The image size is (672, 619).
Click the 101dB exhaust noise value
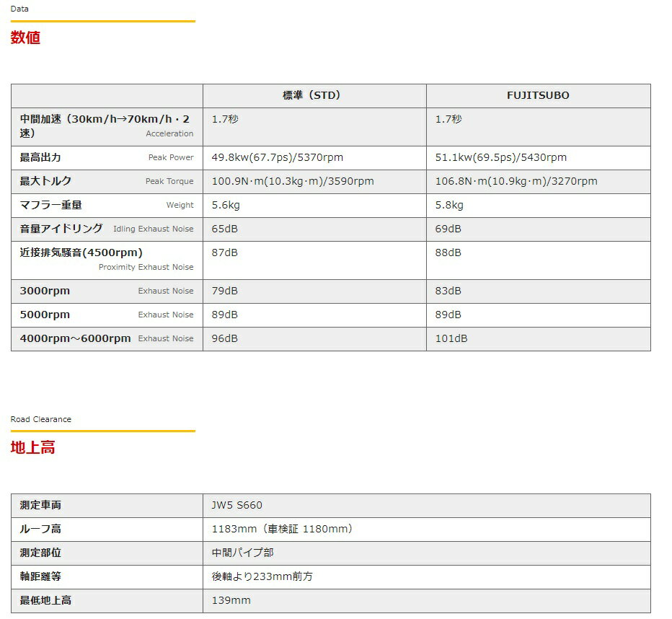[451, 338]
